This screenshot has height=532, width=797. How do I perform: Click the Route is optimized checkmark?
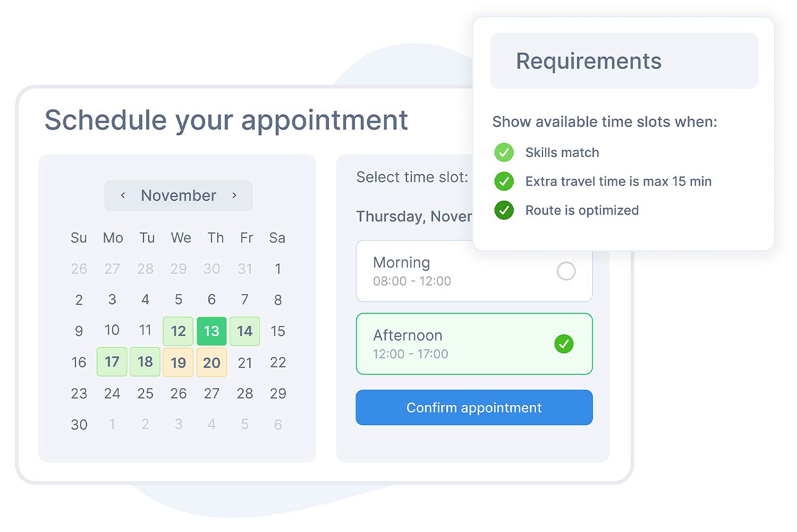[504, 210]
